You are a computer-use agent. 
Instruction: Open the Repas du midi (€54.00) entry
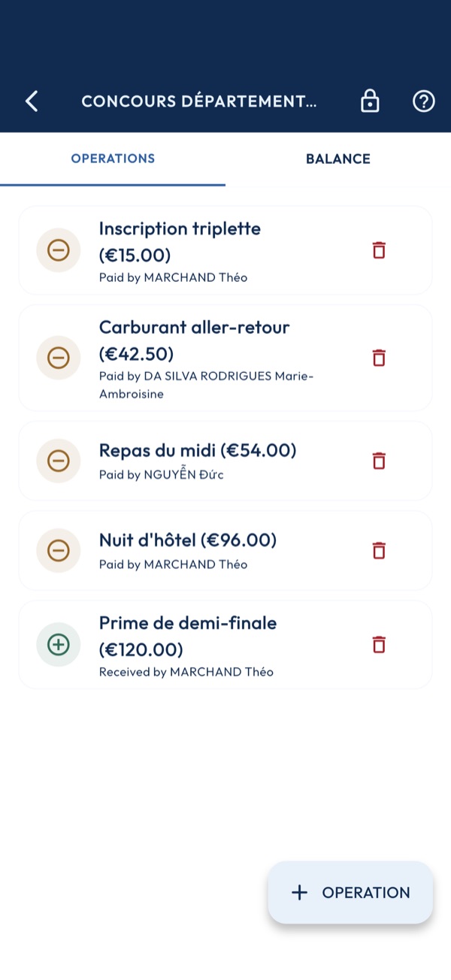[x=225, y=461]
